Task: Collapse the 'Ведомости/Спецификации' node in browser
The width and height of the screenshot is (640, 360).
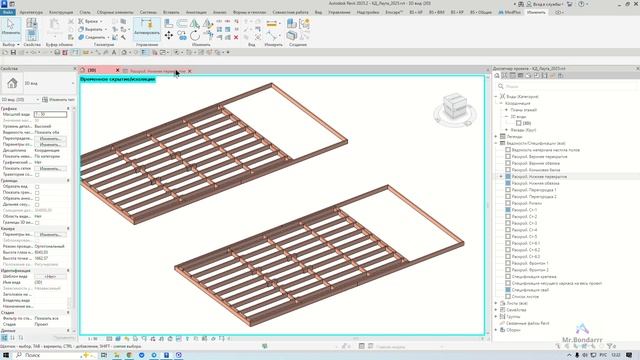Action: (x=496, y=143)
